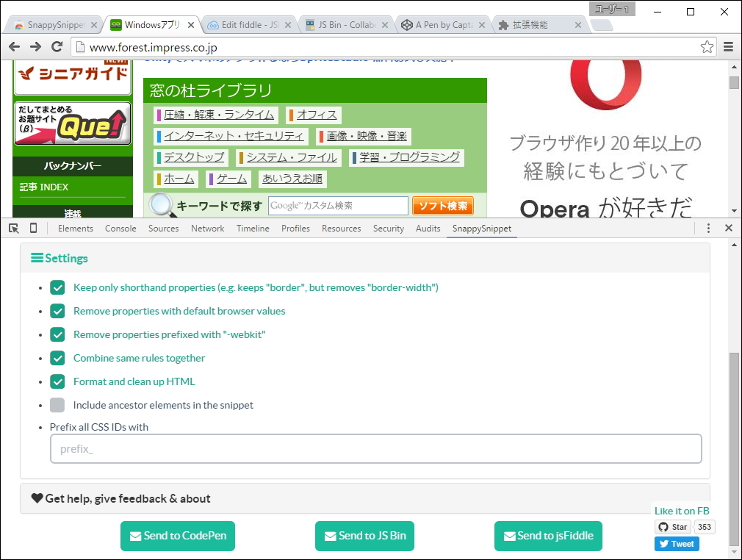Open the Audits tab

428,228
